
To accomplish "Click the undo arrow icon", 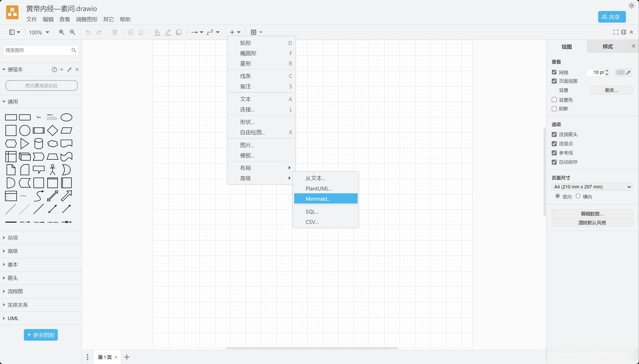I will pos(88,32).
